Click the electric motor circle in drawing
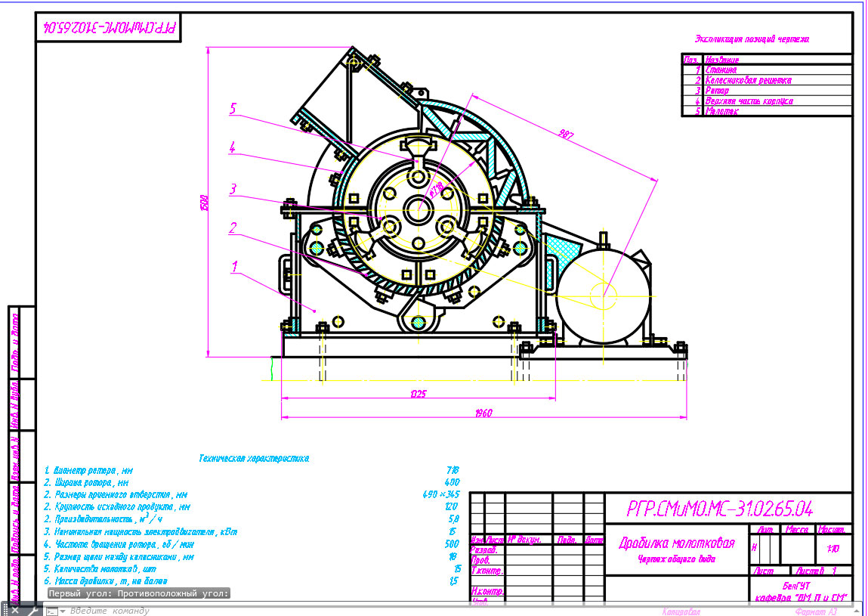Image resolution: width=868 pixels, height=616 pixels. pos(603,296)
